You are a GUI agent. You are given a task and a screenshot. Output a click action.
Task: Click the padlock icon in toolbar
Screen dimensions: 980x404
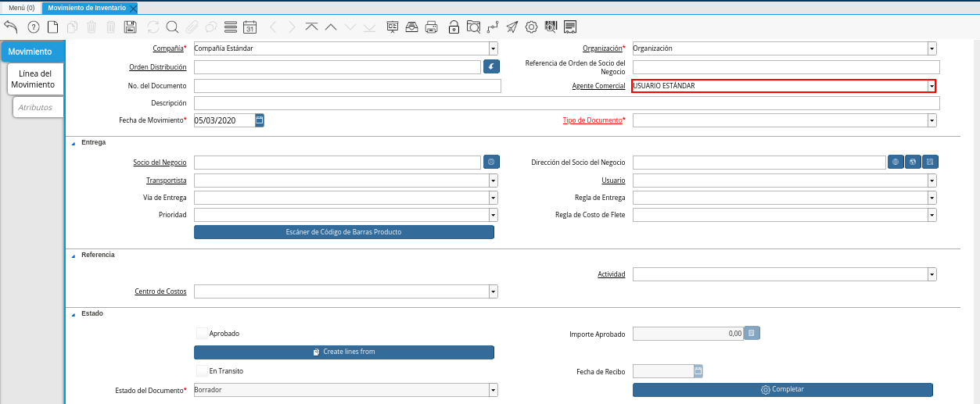454,27
